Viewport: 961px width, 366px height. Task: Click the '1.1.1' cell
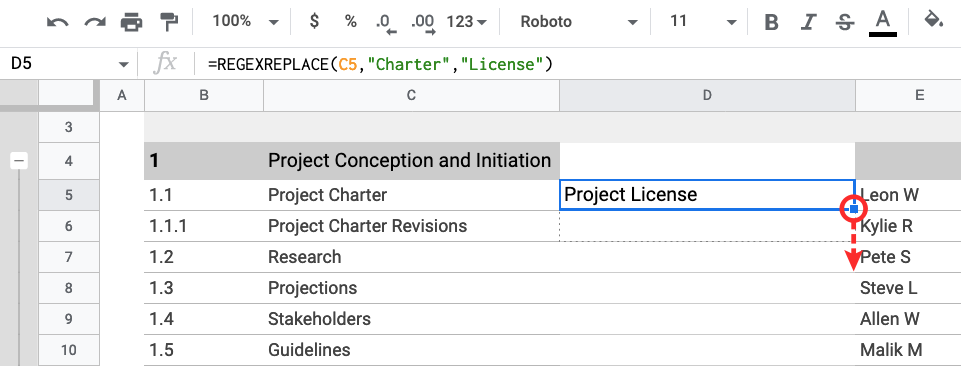pos(204,226)
